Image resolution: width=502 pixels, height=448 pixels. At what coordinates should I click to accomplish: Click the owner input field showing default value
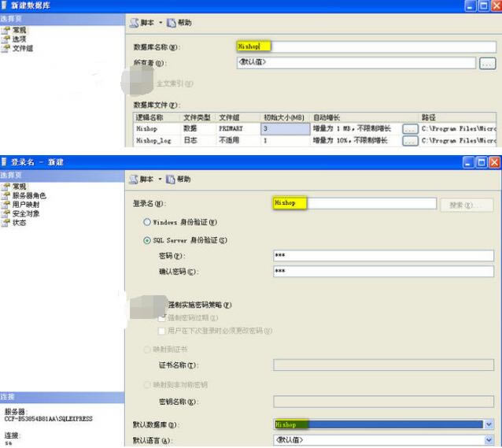tap(356, 62)
